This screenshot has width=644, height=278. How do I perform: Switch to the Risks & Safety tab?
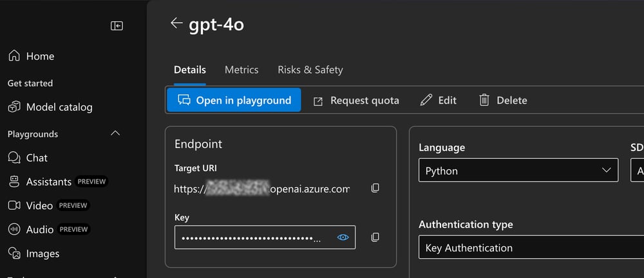pos(310,70)
